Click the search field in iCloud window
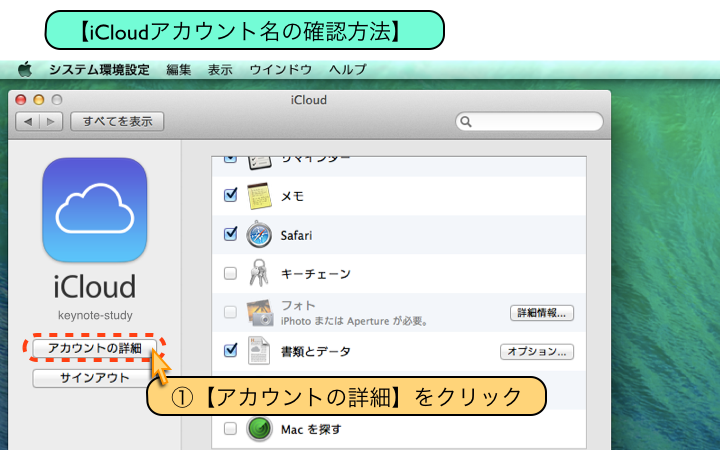The width and height of the screenshot is (720, 450). tap(529, 122)
